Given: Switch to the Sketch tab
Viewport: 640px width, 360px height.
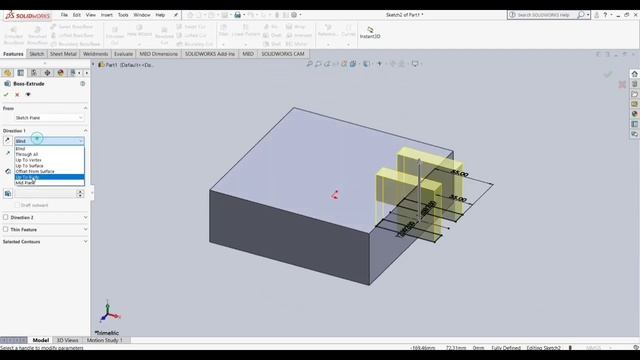Looking at the screenshot, I should point(37,54).
